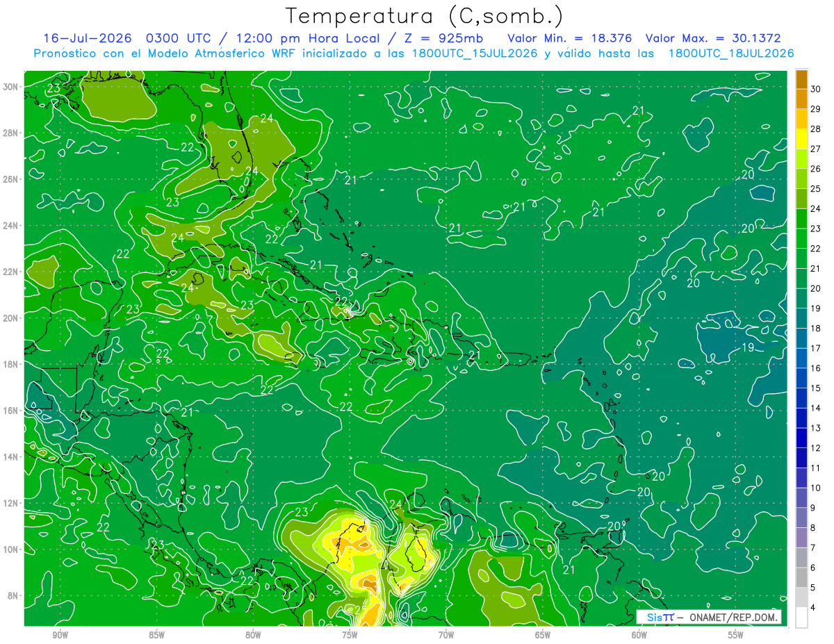Pick the legend swatch above label 30
Screen dimensions: 834x644
click(801, 79)
